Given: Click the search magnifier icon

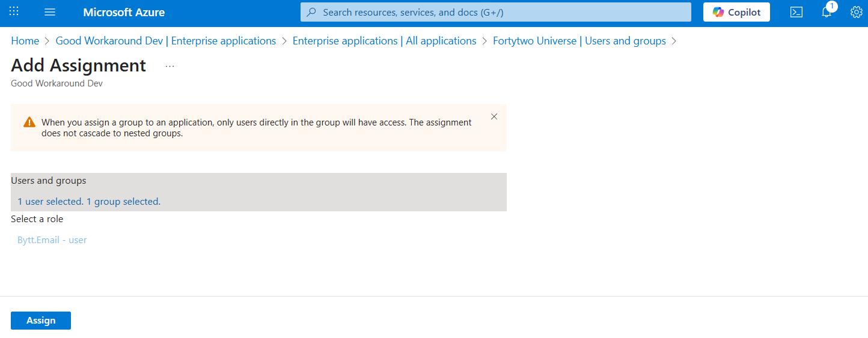Looking at the screenshot, I should click(x=311, y=13).
